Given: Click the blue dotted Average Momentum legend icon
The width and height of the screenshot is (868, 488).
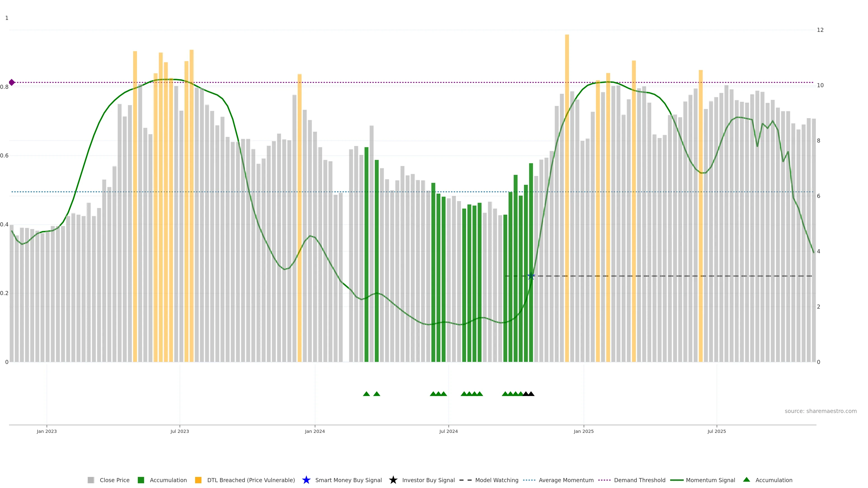Looking at the screenshot, I should pyautogui.click(x=529, y=480).
